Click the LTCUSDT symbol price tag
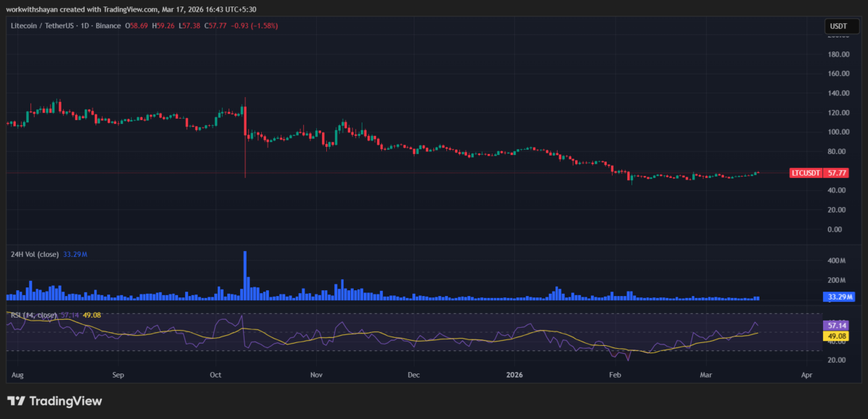This screenshot has height=419, width=868. coord(819,174)
